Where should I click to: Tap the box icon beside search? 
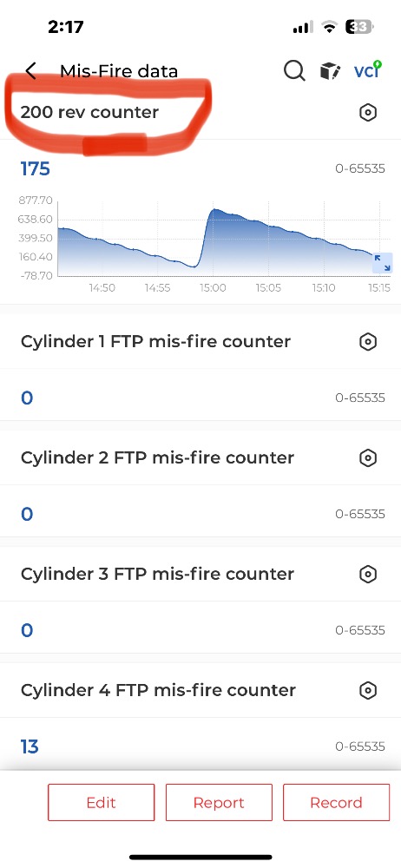click(330, 71)
